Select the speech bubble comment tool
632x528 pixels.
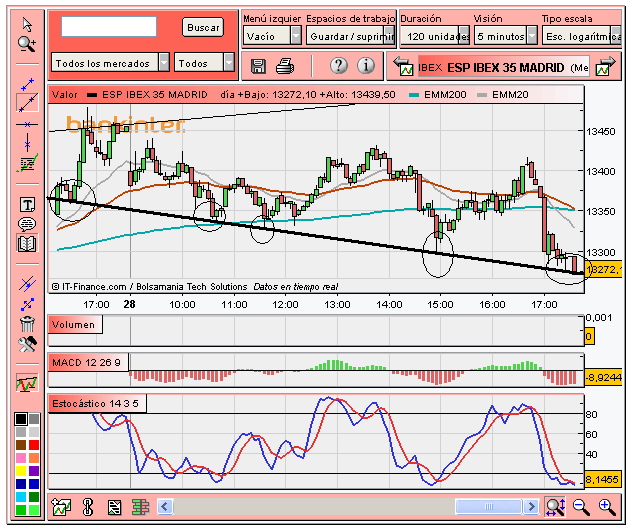27,224
